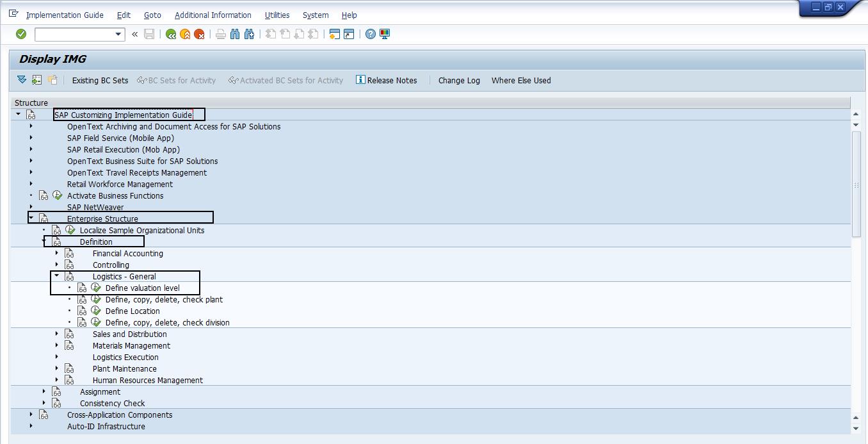Open the Help icon in the toolbar

(x=371, y=34)
